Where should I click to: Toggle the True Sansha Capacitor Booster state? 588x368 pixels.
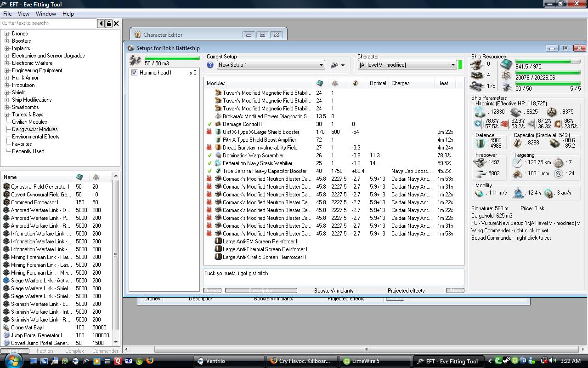point(210,171)
